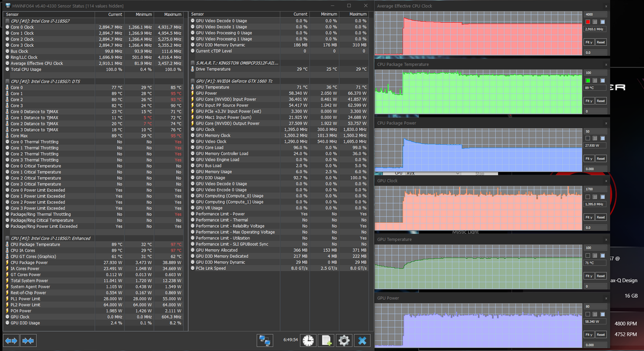
Task: Click the circle icon beside GPU Core Load
Action: 193,147
